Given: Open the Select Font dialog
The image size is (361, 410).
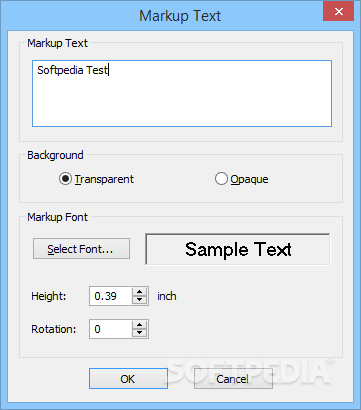Looking at the screenshot, I should (81, 249).
